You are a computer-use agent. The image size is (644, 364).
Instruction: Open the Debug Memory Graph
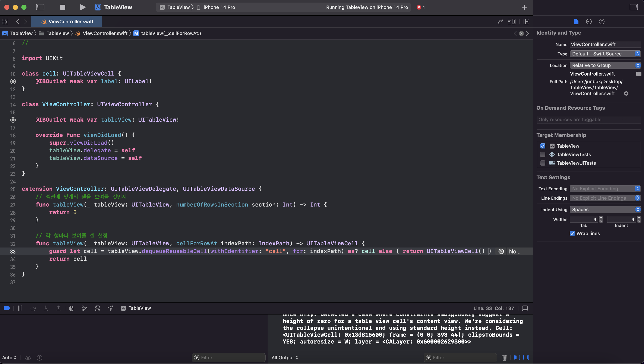(x=84, y=308)
